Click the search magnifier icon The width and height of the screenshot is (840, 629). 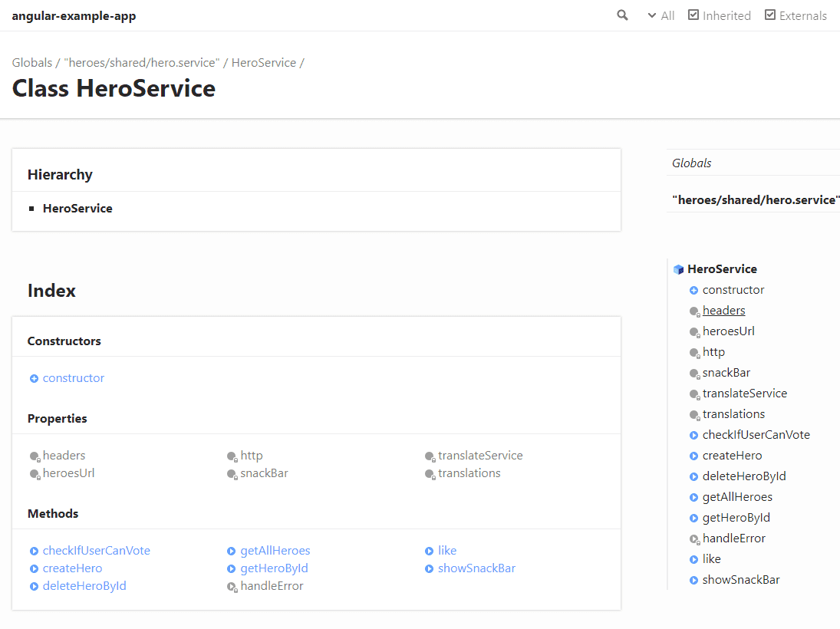tap(622, 15)
